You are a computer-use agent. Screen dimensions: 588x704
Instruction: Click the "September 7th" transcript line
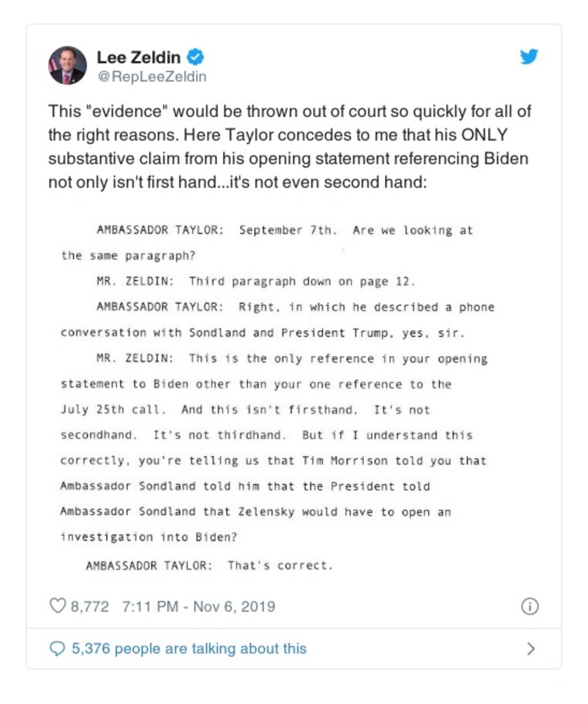[x=288, y=230]
